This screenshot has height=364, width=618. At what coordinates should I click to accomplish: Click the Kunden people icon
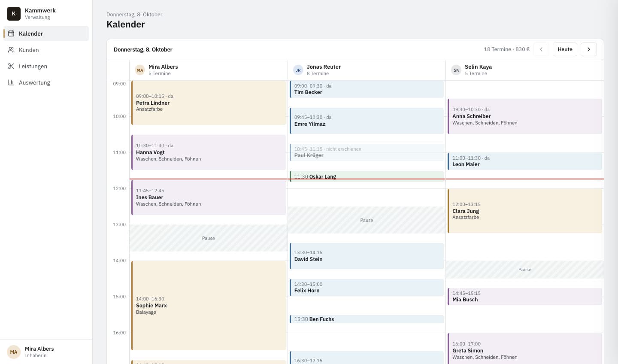tap(11, 50)
